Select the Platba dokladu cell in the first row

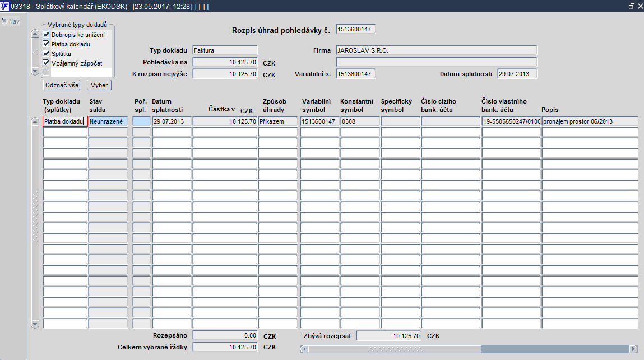66,121
